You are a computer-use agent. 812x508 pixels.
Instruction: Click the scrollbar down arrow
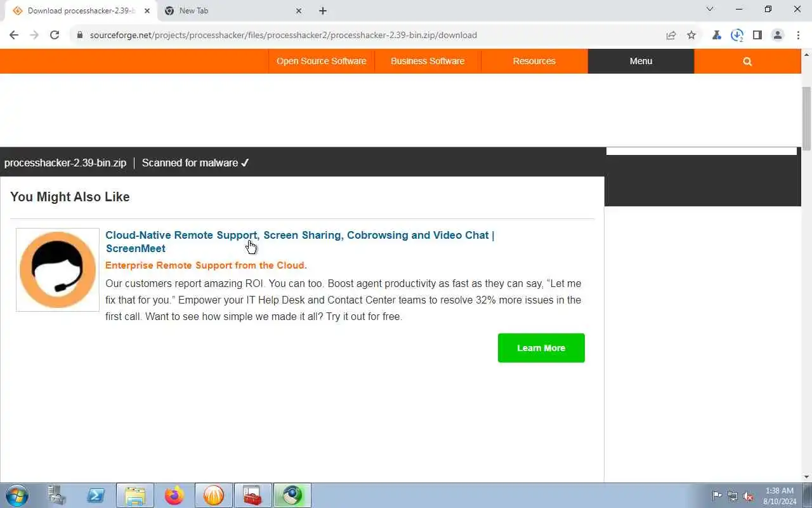806,476
